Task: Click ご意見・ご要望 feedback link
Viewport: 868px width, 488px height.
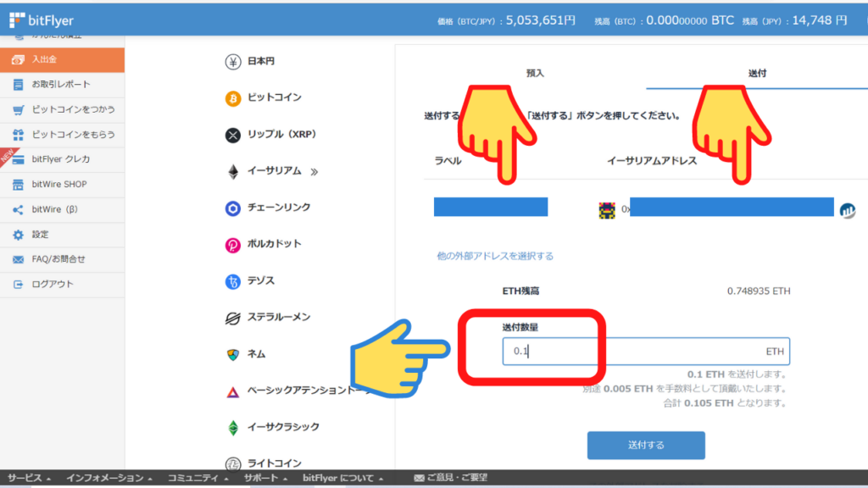Action: 451,478
